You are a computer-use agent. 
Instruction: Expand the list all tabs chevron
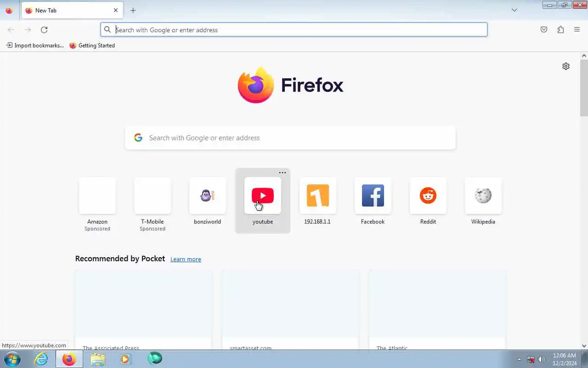(514, 10)
